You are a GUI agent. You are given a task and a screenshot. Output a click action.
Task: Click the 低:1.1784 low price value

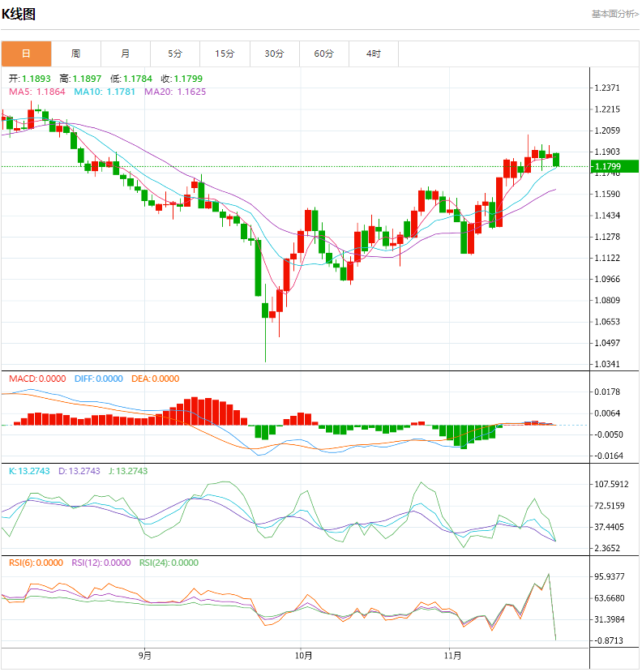click(131, 79)
